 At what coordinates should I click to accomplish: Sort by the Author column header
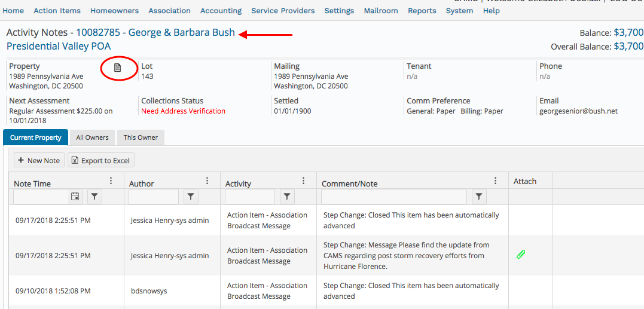[x=142, y=184]
